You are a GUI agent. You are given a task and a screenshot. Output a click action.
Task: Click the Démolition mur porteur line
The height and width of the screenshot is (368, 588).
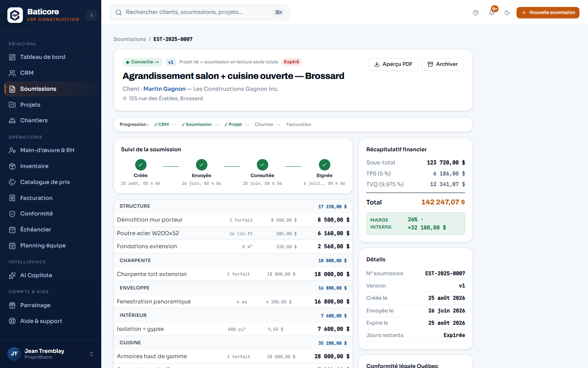(x=233, y=220)
